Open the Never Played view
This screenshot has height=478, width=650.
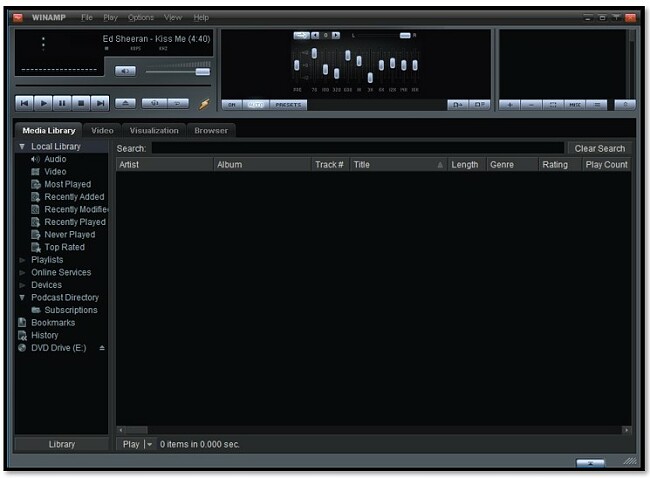pos(70,235)
